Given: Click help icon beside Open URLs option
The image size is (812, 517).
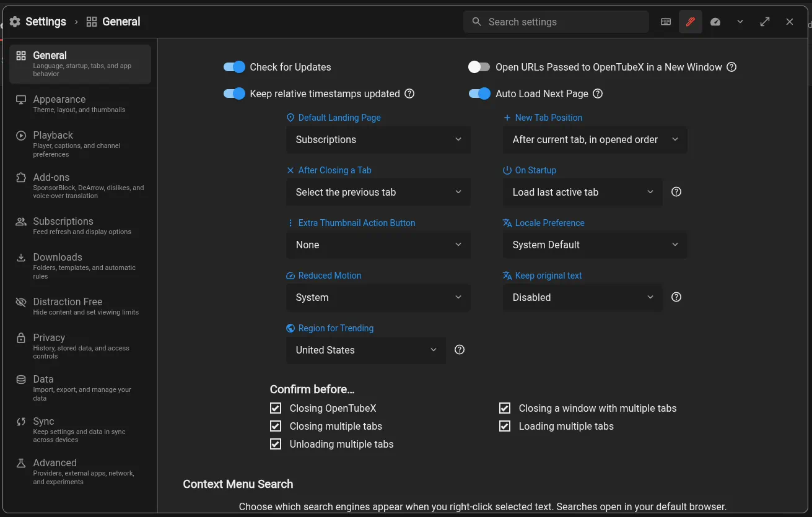Looking at the screenshot, I should (x=731, y=67).
